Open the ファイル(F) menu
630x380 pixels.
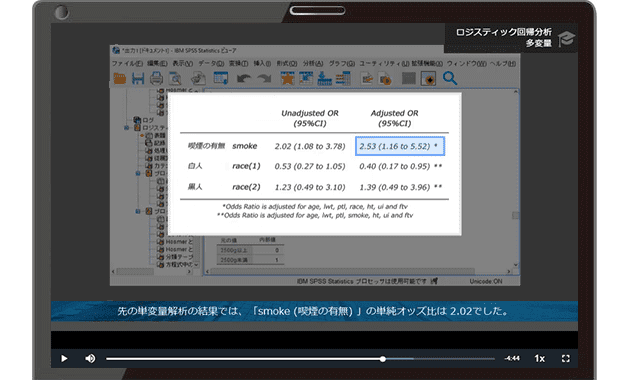tap(127, 63)
